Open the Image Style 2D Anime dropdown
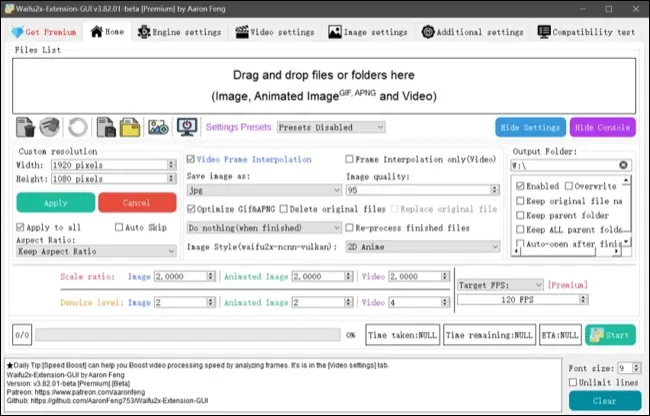This screenshot has height=416, width=650. [423, 247]
